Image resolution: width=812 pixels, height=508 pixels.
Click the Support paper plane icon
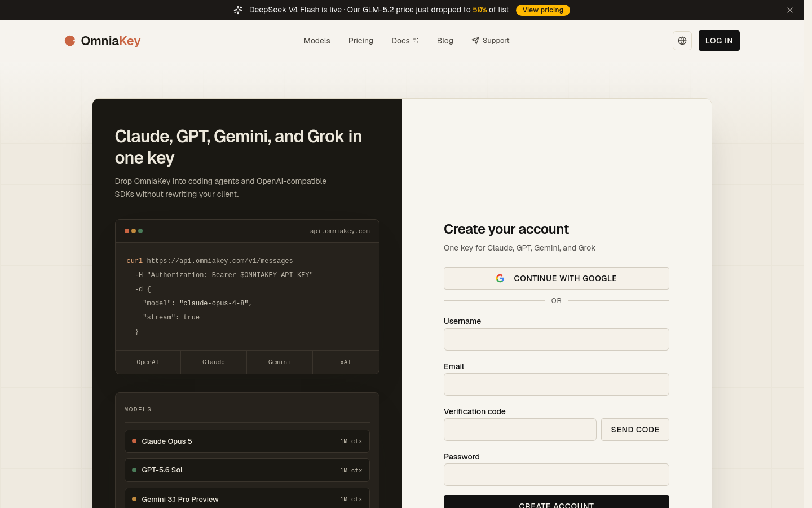(475, 41)
